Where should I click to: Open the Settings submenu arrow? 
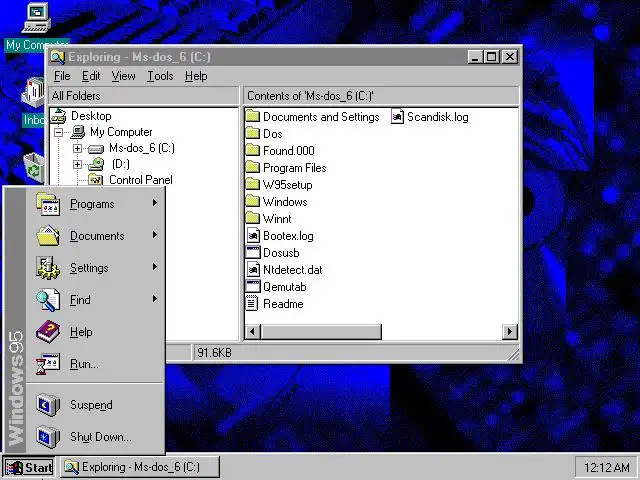click(x=155, y=267)
